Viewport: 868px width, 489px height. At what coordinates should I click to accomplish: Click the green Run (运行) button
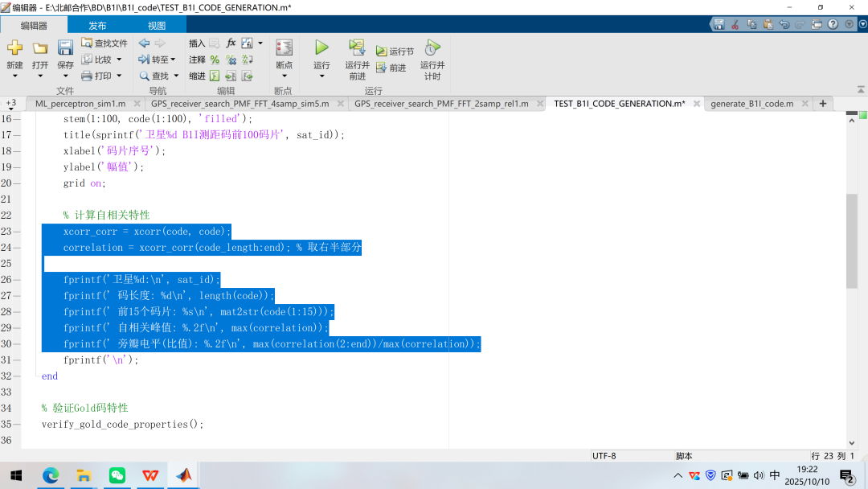[321, 48]
